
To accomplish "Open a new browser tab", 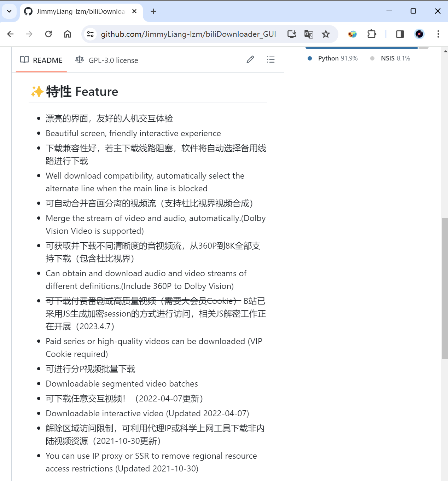I will pyautogui.click(x=153, y=11).
